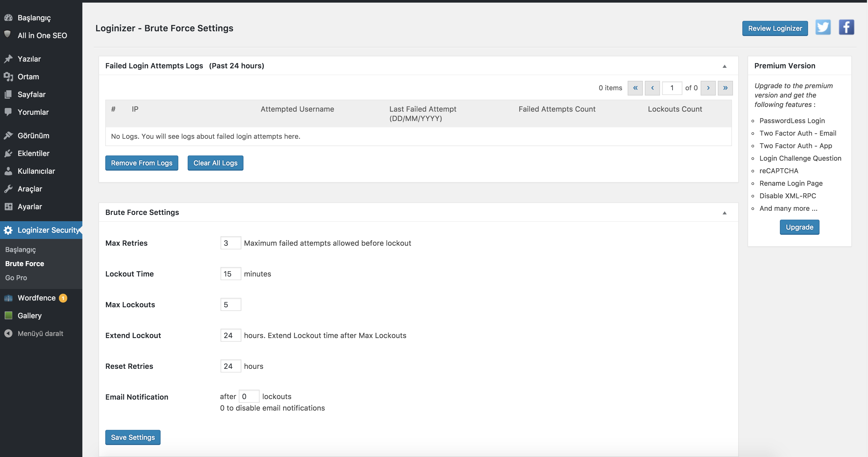Image resolution: width=868 pixels, height=457 pixels.
Task: Click the Upgrade button
Action: [x=799, y=227]
